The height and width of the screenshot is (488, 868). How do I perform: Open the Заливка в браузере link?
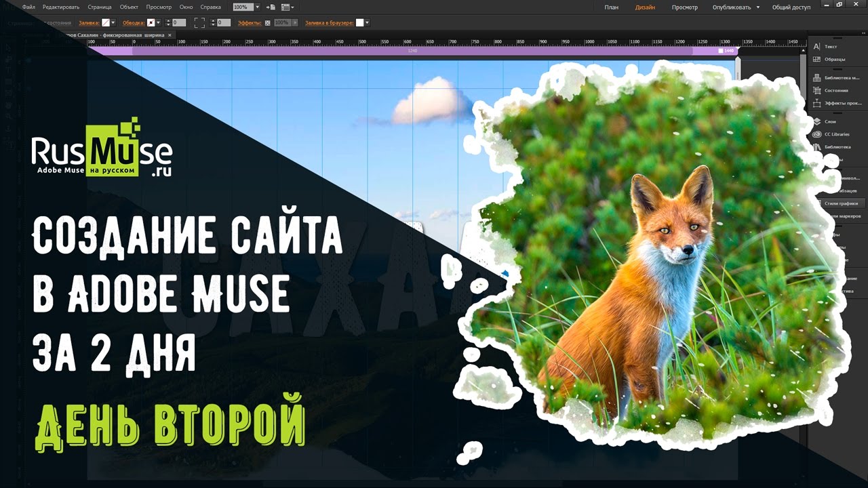tap(330, 22)
